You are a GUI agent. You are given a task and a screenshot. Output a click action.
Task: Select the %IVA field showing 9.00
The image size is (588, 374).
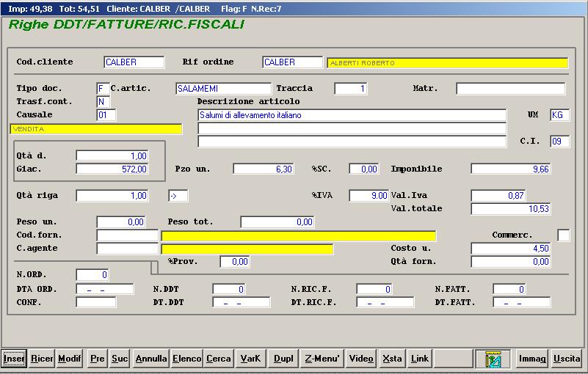point(369,196)
